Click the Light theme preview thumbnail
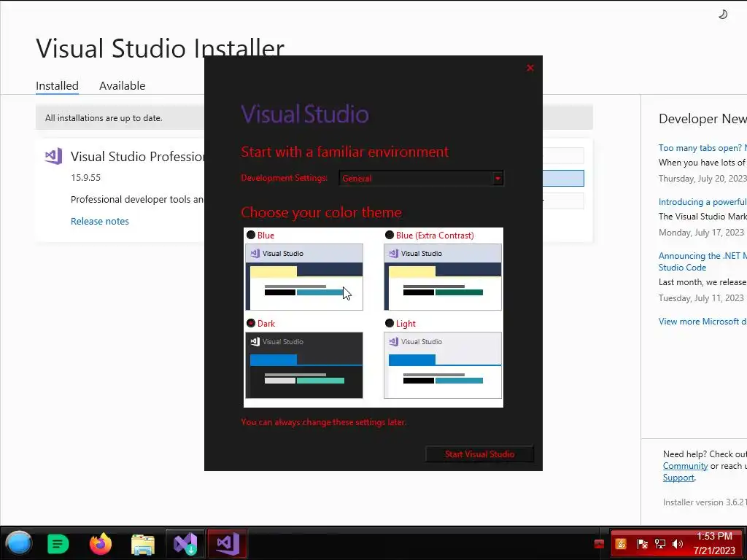 coord(443,365)
